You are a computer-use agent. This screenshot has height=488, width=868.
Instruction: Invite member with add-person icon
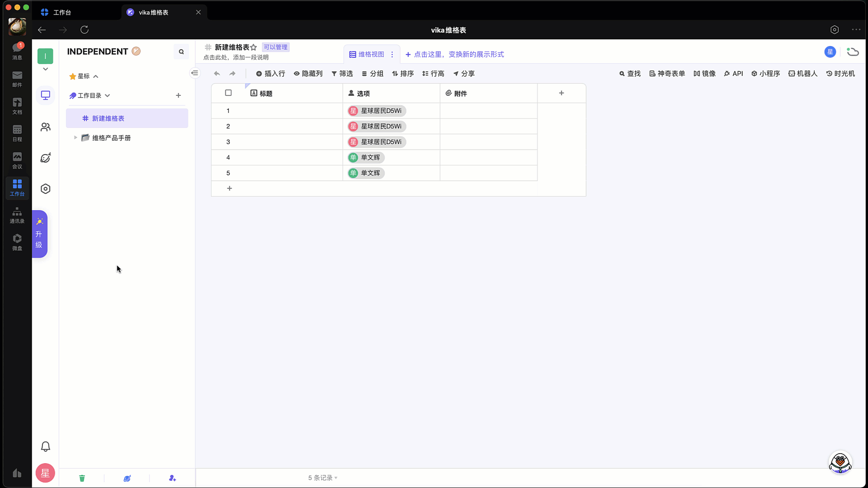pyautogui.click(x=172, y=478)
